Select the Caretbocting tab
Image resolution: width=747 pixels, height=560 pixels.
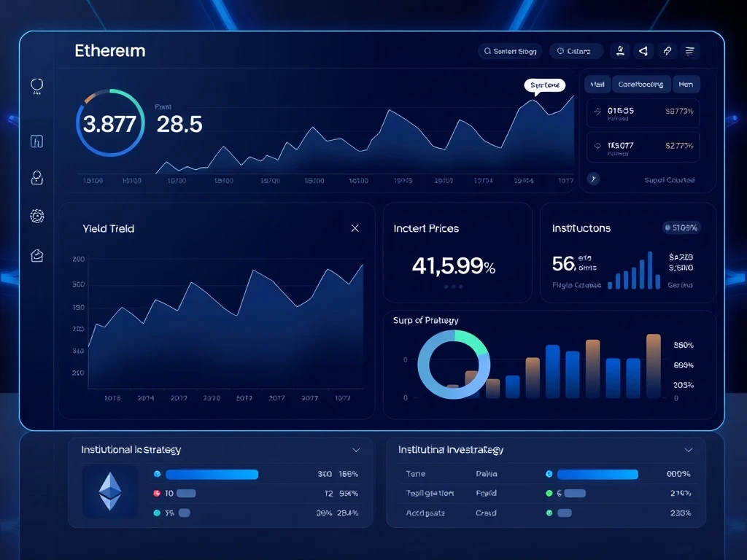tap(640, 85)
